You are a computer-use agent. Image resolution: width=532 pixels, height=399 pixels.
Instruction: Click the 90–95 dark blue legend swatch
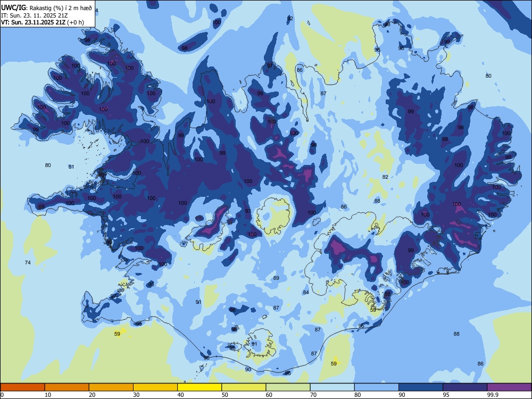coord(421,387)
